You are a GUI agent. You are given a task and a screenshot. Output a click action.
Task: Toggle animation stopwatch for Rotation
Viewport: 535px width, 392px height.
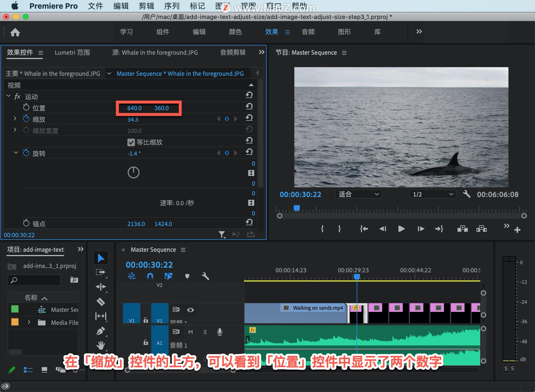(26, 153)
